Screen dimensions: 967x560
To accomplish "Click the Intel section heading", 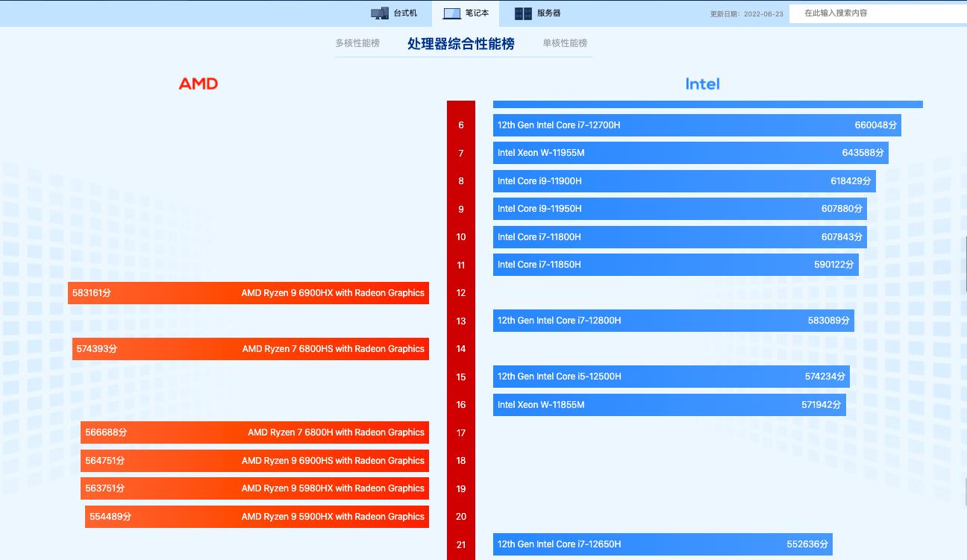I will click(x=702, y=84).
